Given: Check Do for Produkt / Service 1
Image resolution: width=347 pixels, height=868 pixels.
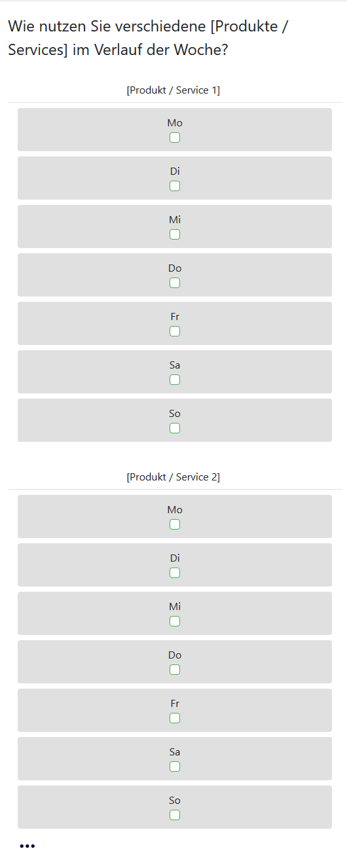Looking at the screenshot, I should click(175, 283).
